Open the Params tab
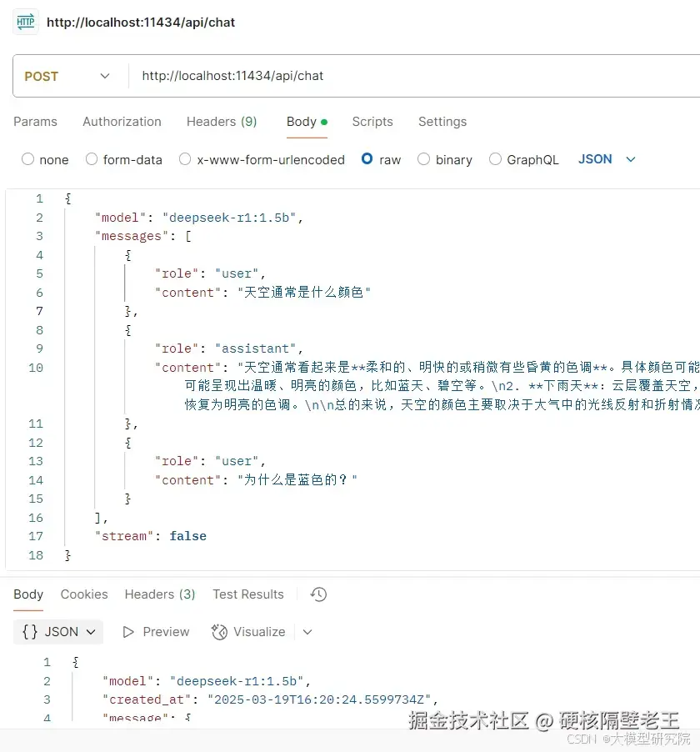This screenshot has height=752, width=700. [x=36, y=122]
